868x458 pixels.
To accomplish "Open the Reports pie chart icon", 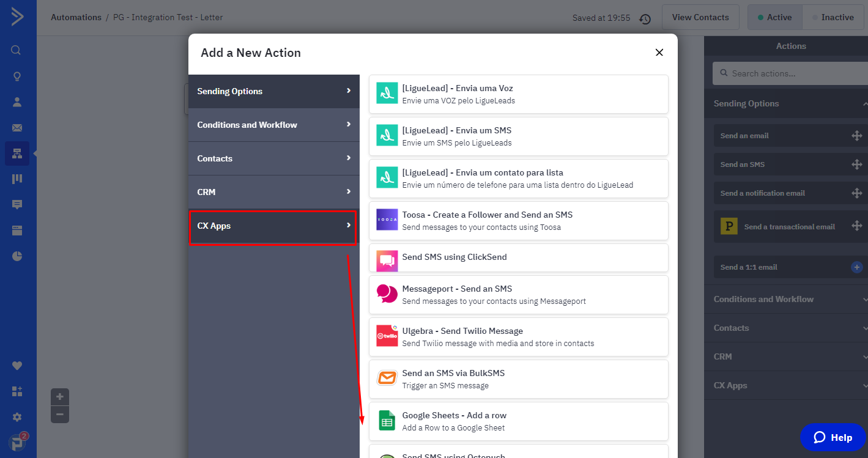I will pos(17,256).
